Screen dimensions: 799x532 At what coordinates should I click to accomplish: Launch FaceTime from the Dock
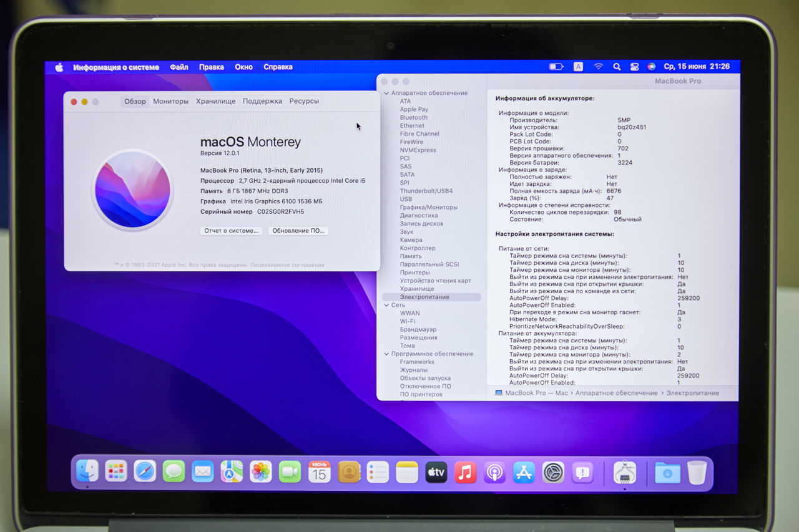pyautogui.click(x=290, y=471)
